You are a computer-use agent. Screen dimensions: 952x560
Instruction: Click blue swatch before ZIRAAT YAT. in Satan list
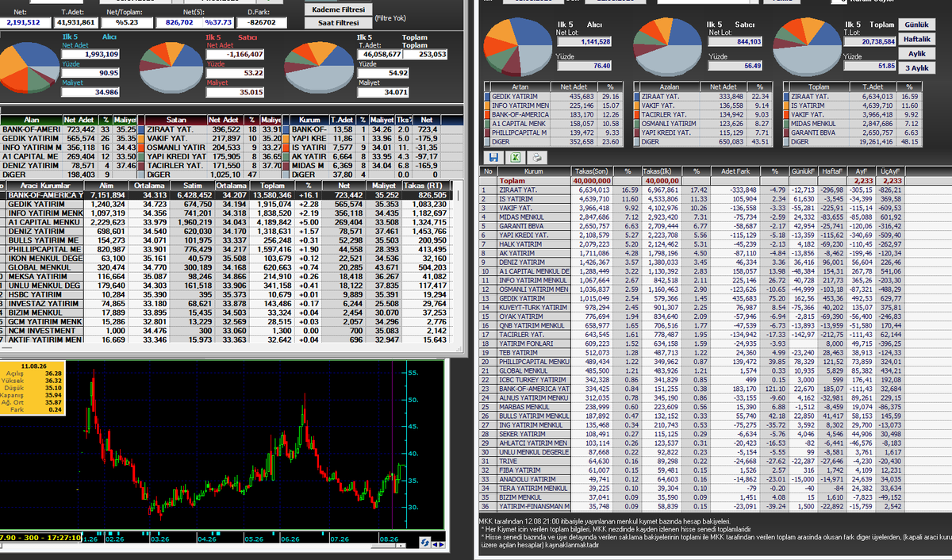141,128
